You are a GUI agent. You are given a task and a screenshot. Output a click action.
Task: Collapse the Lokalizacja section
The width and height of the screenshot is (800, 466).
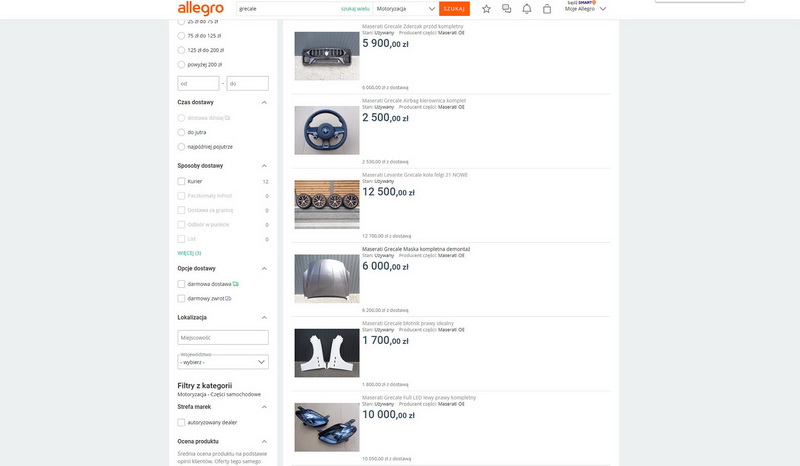pyautogui.click(x=264, y=317)
